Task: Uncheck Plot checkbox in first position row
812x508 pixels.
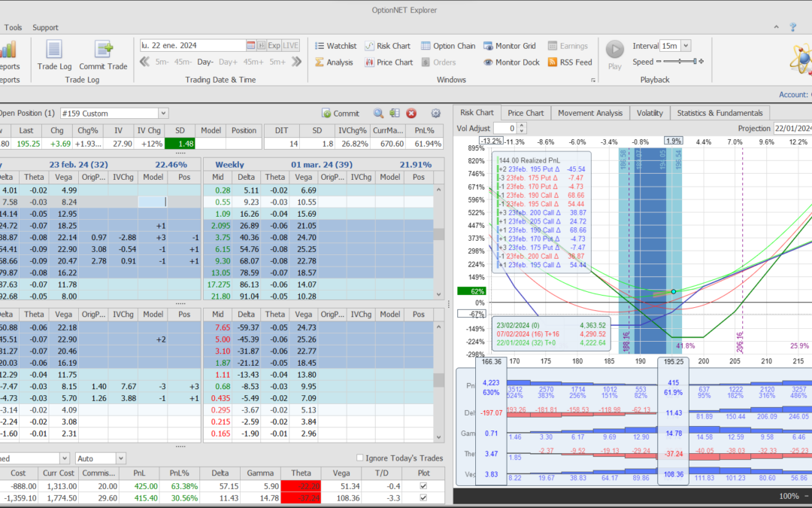Action: [424, 486]
